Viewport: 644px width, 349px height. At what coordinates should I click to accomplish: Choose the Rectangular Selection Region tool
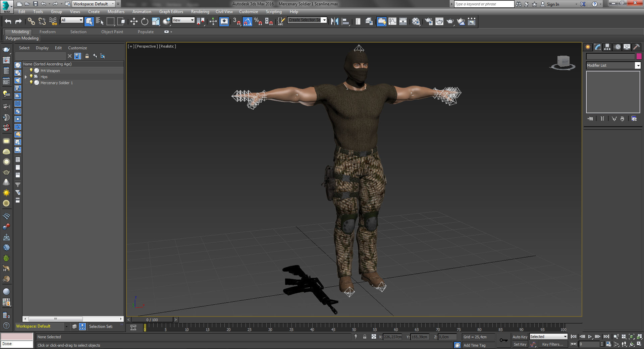click(110, 21)
